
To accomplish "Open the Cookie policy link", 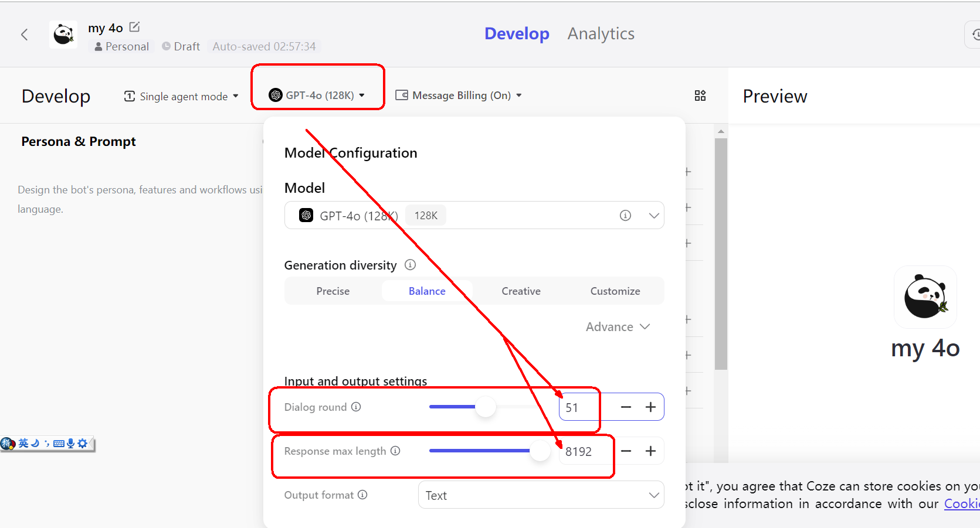I will click(962, 504).
